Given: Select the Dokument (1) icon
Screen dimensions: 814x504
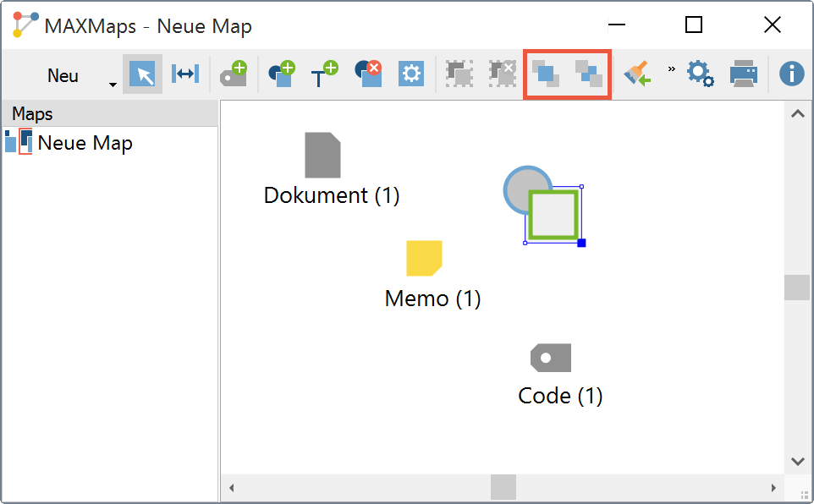Looking at the screenshot, I should [x=322, y=156].
